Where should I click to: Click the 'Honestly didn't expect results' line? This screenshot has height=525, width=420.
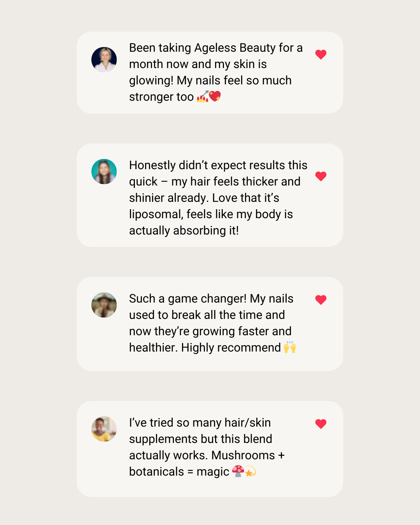click(x=218, y=165)
